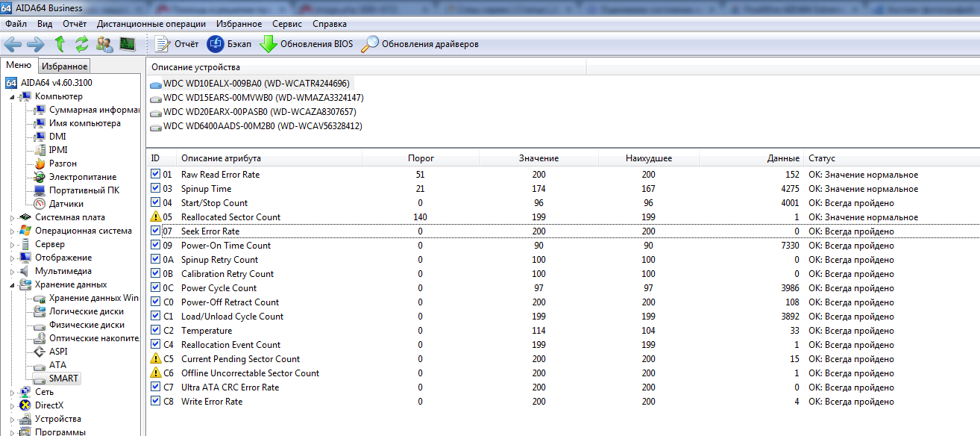Collapse the Компьютер tree node
Screen dimensions: 980x436
[x=12, y=96]
